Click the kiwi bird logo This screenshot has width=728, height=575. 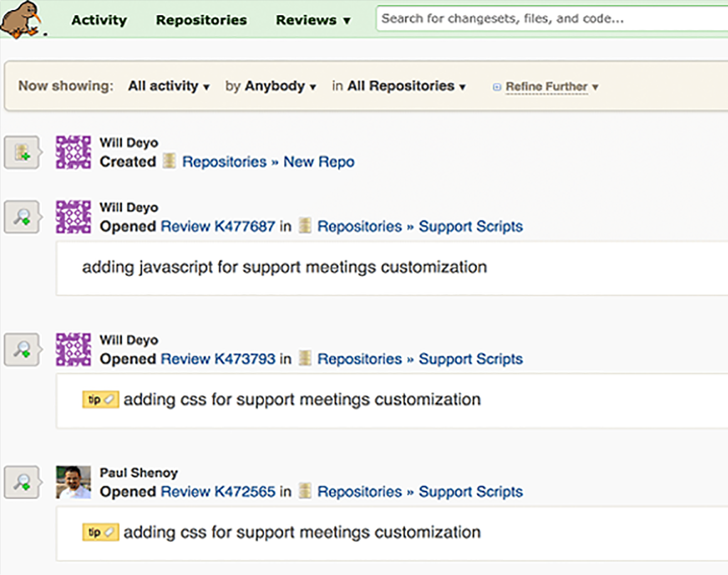point(21,18)
